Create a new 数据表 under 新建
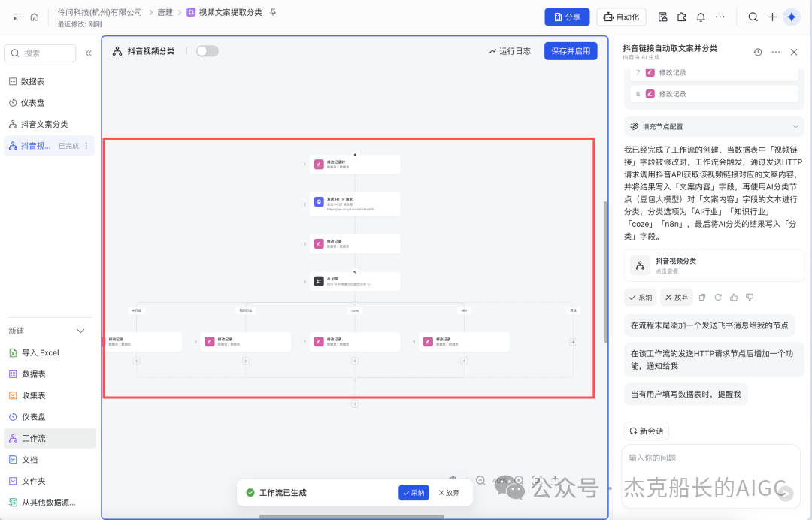Screen dimensions: 812x520 click(x=50, y=374)
